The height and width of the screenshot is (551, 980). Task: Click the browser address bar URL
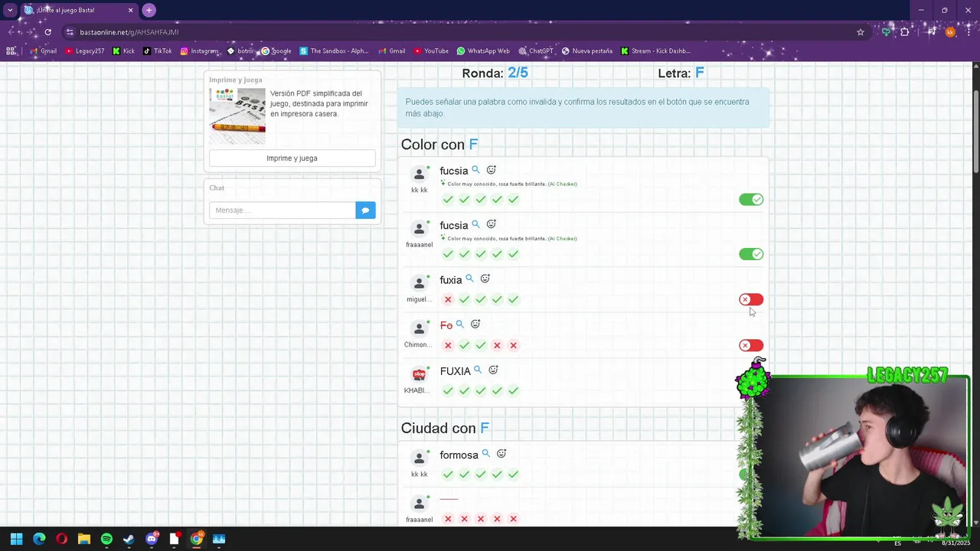[129, 32]
